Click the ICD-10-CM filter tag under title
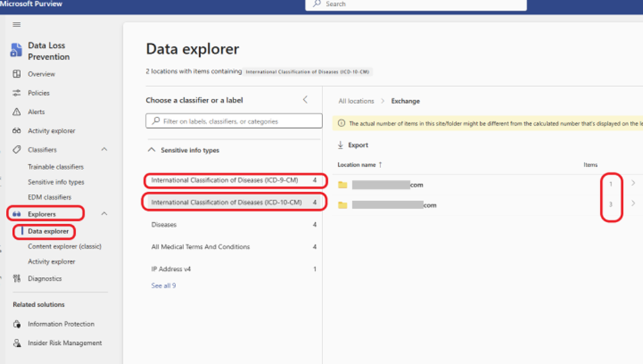Screen dimensions: 643x364 click(x=307, y=72)
